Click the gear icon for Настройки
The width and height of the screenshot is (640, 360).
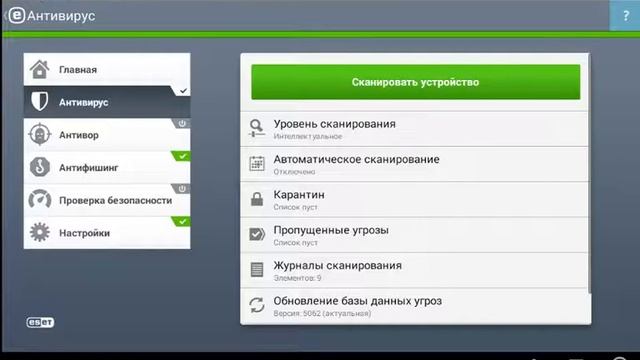pyautogui.click(x=40, y=232)
